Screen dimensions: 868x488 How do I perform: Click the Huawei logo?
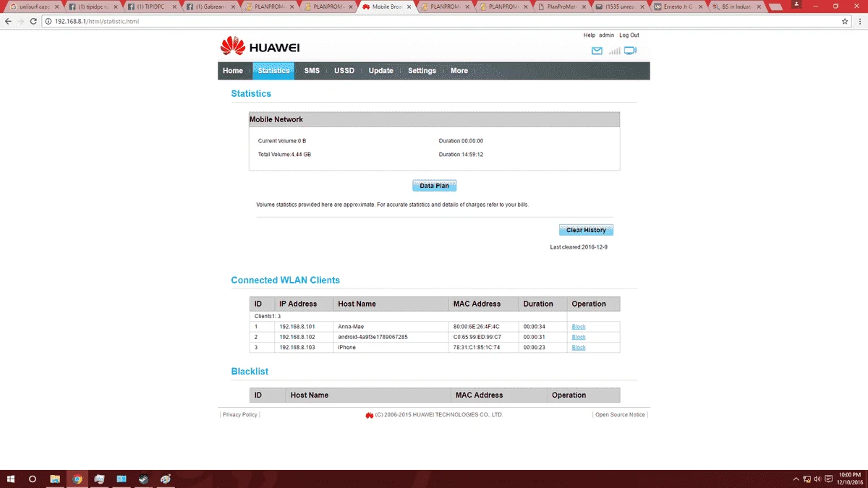(260, 48)
